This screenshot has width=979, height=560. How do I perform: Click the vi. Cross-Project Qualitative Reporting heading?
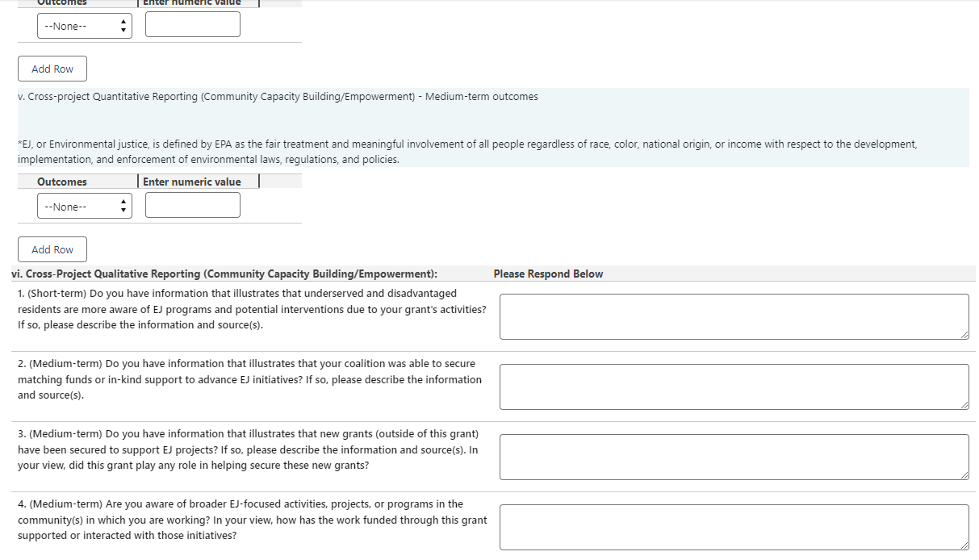tap(224, 274)
